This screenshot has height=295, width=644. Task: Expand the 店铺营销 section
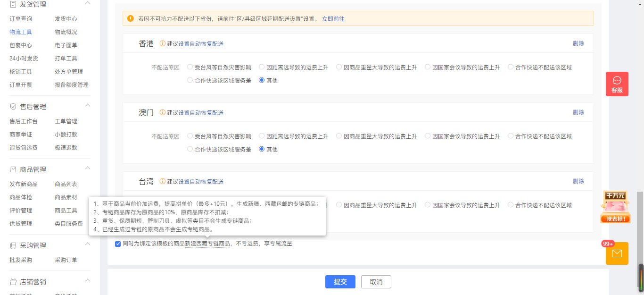[x=87, y=280]
